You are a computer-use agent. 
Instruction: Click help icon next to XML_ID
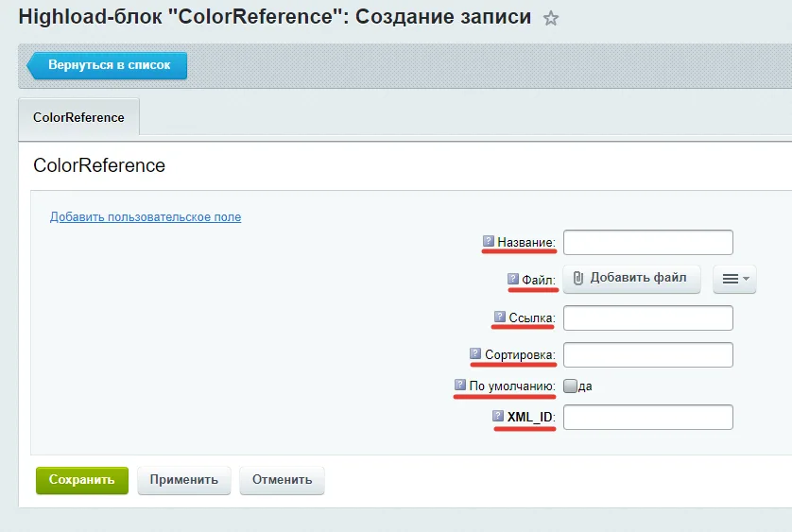(498, 415)
